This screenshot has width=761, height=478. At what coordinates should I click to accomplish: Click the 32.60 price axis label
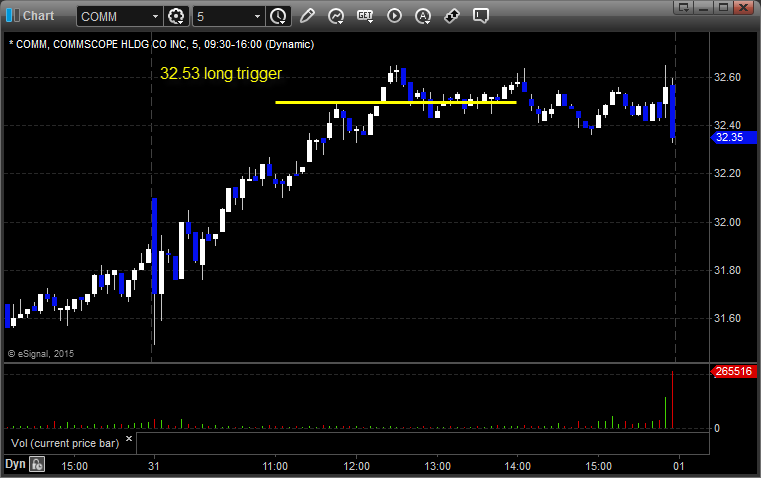tap(727, 77)
